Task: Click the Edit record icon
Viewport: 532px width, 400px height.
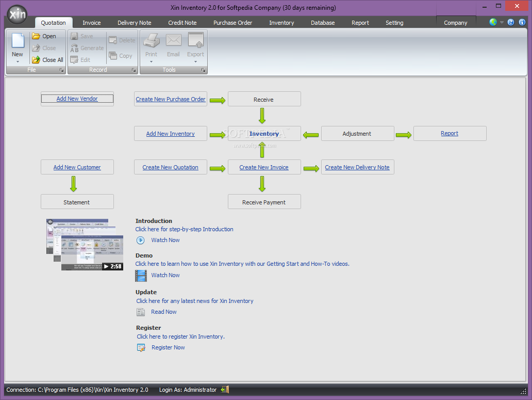Action: [74, 60]
